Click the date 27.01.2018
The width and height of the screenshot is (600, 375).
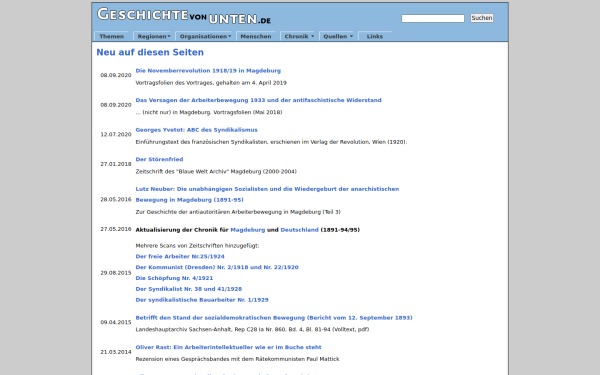(x=116, y=164)
